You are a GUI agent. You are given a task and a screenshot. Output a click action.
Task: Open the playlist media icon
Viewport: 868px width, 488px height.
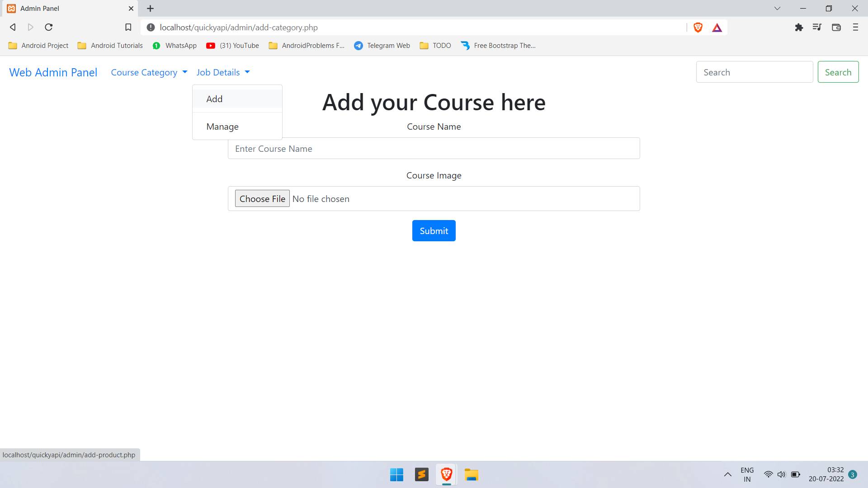817,27
